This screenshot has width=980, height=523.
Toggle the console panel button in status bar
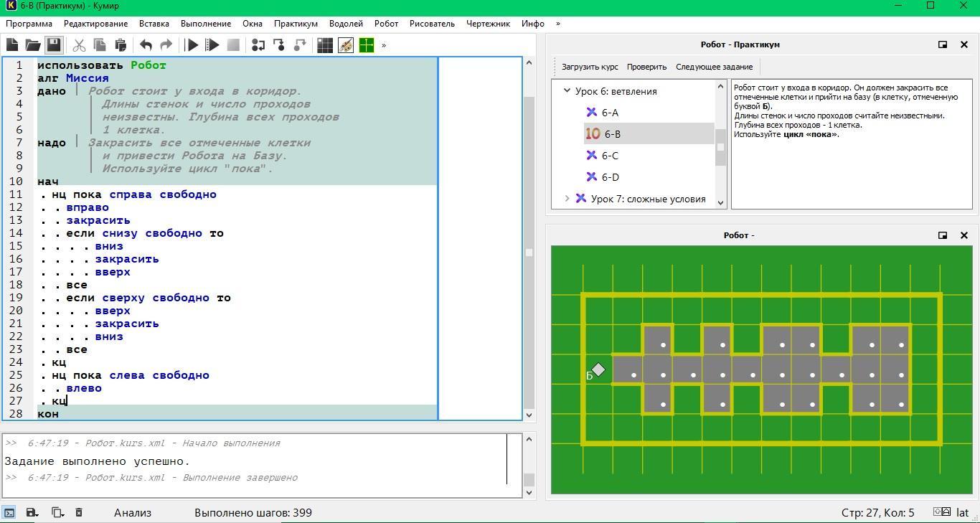pyautogui.click(x=9, y=512)
